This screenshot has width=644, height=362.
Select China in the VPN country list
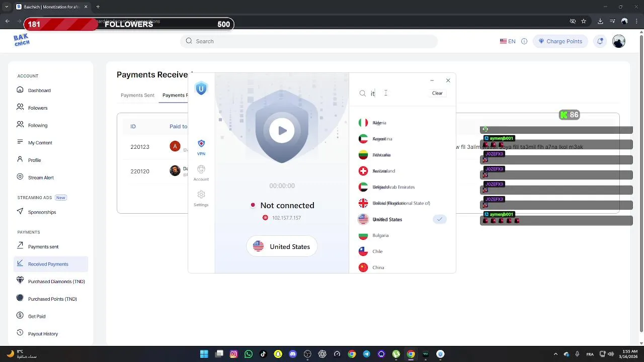[402, 267]
